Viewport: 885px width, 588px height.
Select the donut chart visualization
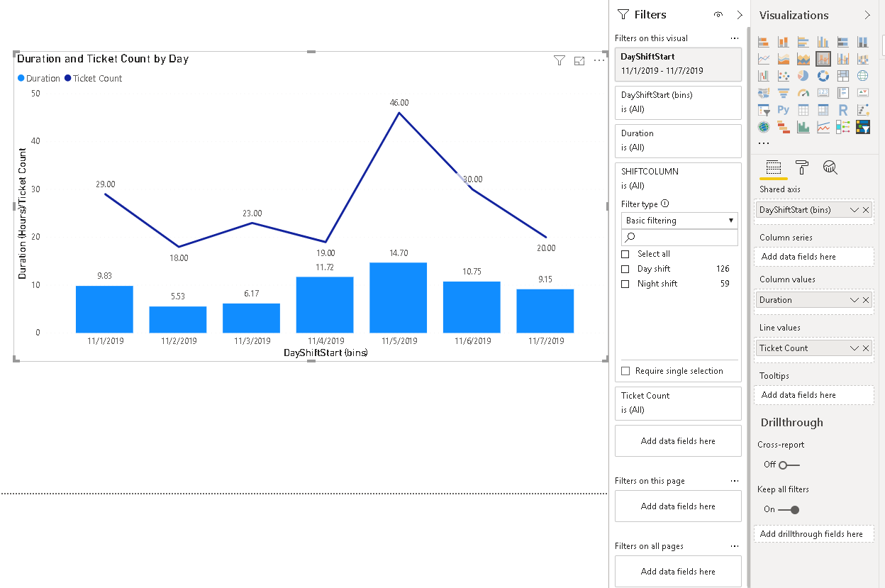coord(823,76)
